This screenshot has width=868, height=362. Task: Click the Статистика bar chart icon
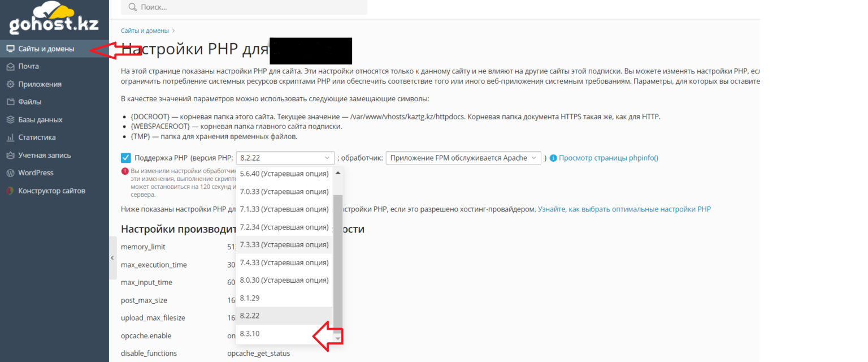point(10,137)
